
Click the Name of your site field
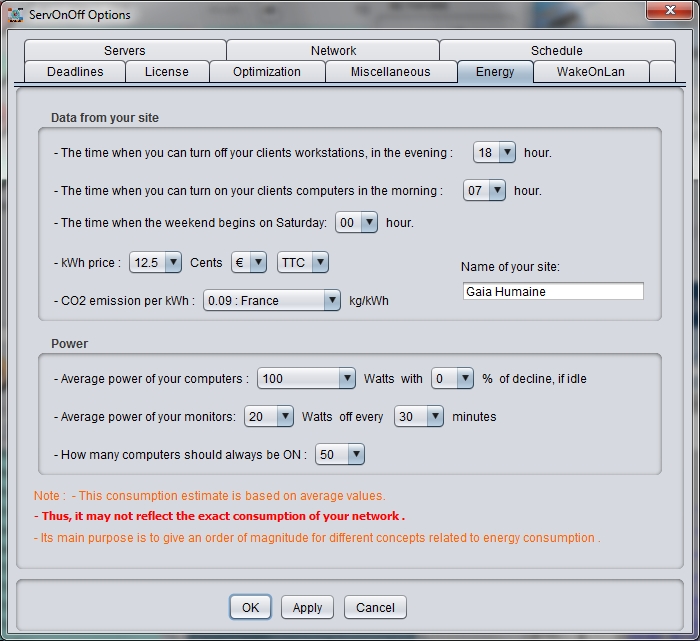[553, 292]
